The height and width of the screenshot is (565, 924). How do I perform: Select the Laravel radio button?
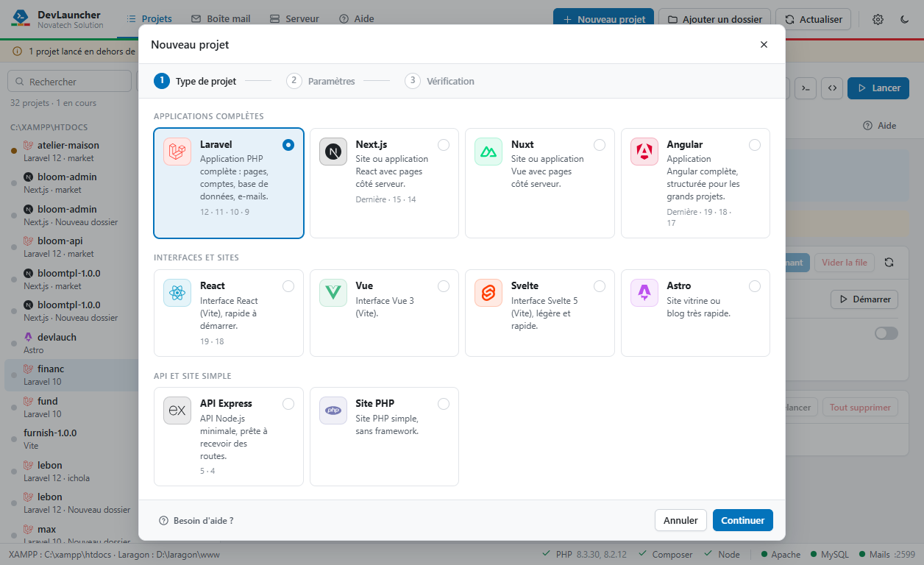[288, 145]
